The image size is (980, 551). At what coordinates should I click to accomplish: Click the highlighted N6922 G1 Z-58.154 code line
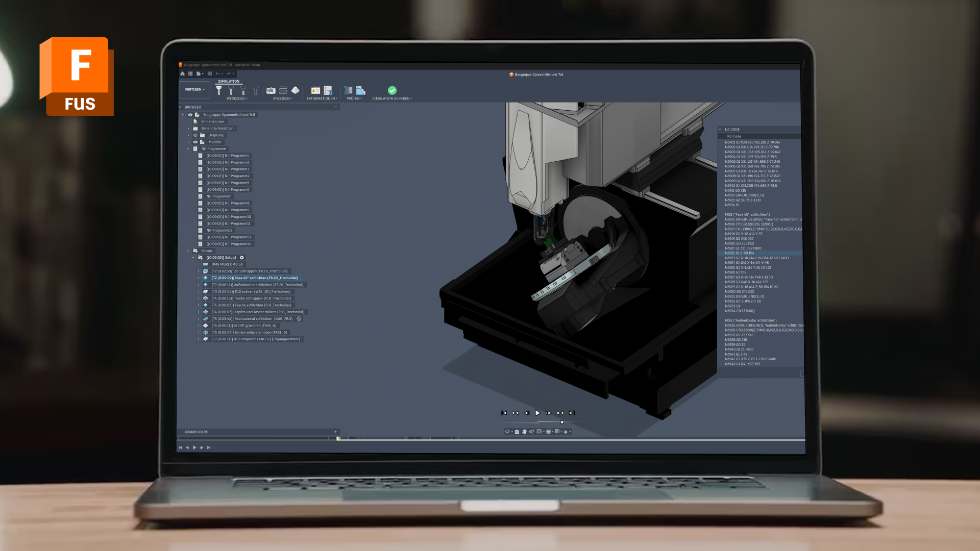pyautogui.click(x=761, y=253)
